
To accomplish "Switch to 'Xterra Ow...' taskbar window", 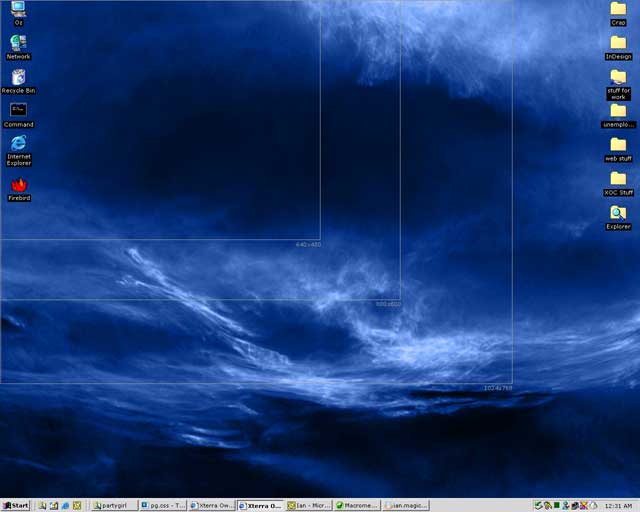I will (x=212, y=505).
